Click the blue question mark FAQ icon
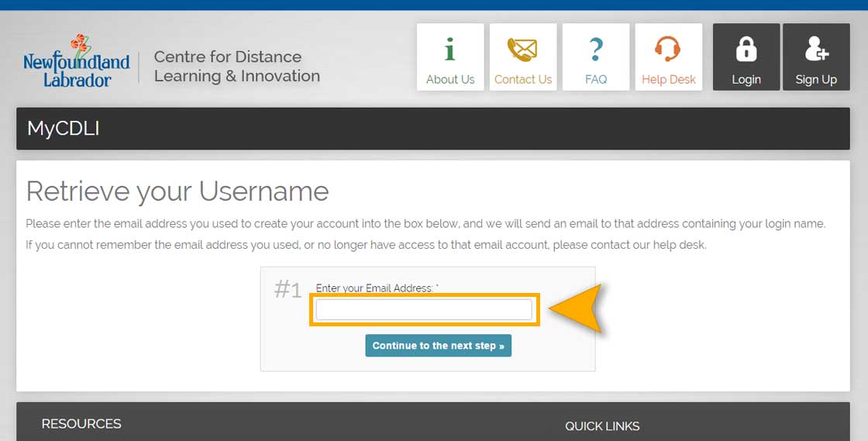The width and height of the screenshot is (868, 441). (x=596, y=49)
